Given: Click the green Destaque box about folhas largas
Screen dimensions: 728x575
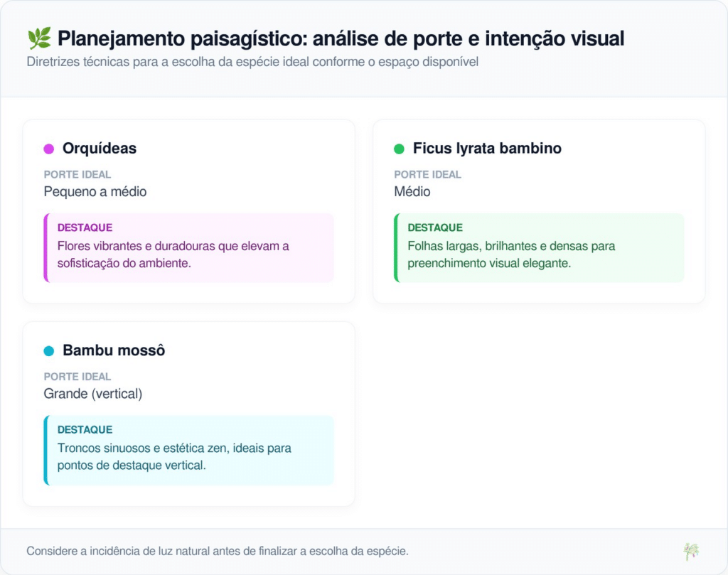Looking at the screenshot, I should 539,247.
